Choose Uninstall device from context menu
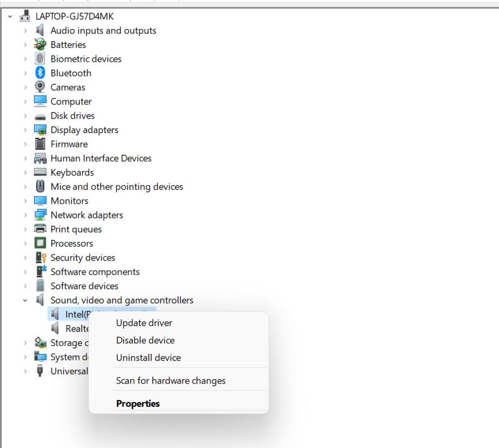Image resolution: width=499 pixels, height=448 pixels. (x=148, y=358)
